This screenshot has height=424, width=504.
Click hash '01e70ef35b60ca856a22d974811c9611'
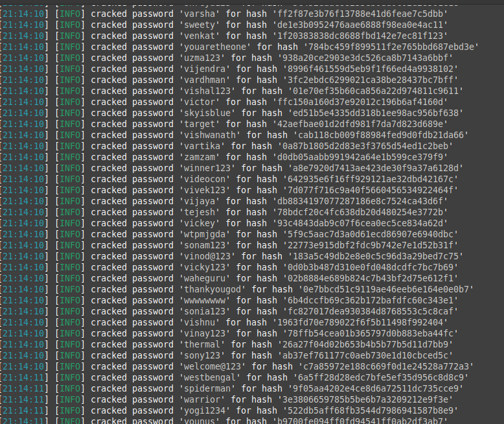(376, 91)
